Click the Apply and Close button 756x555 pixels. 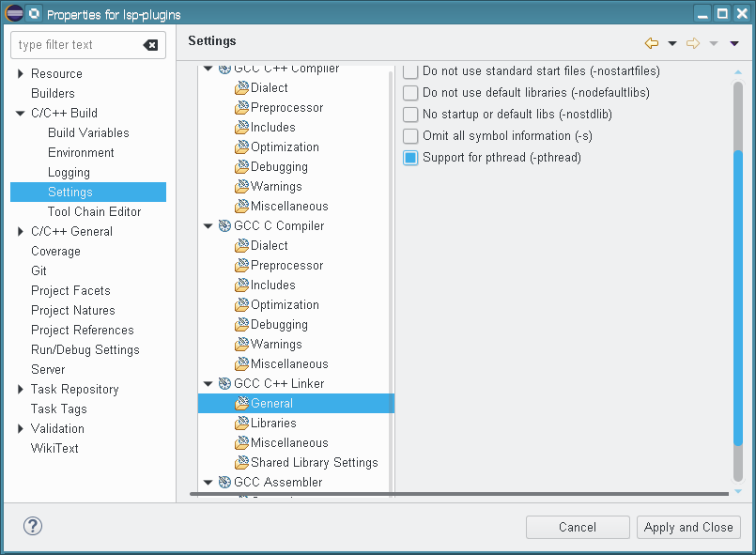click(x=688, y=528)
